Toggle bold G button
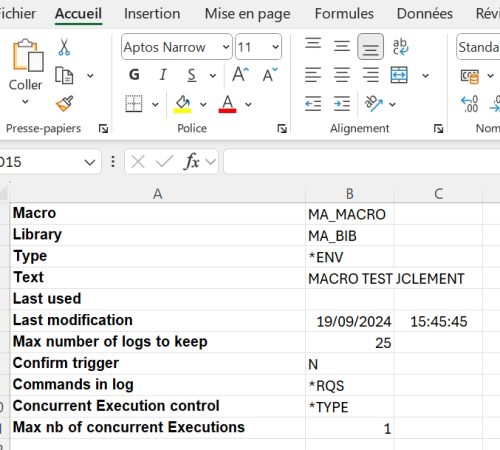Screen dimensions: 500x450 point(134,75)
